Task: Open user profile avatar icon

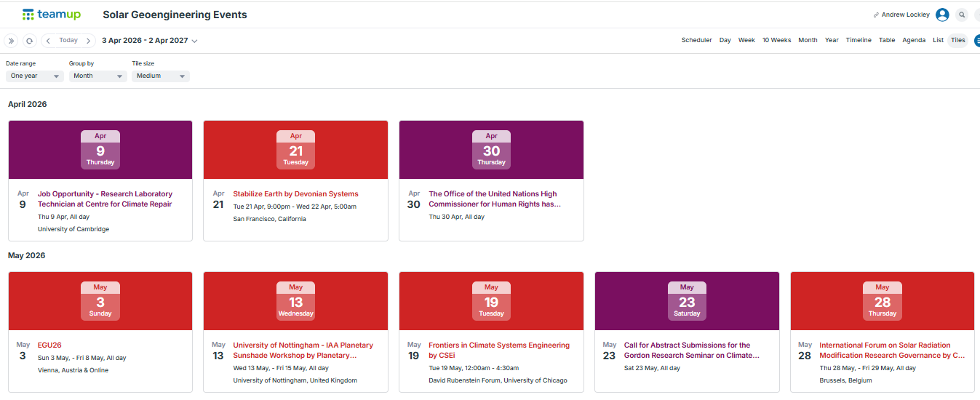Action: [x=942, y=15]
